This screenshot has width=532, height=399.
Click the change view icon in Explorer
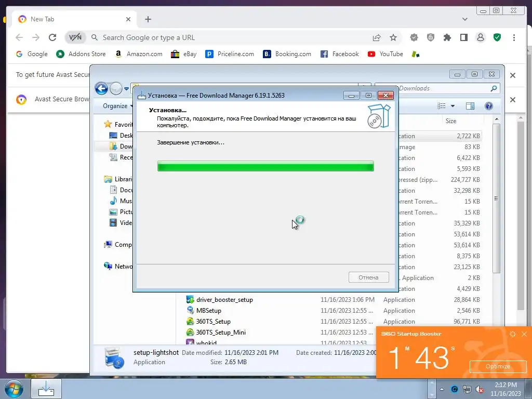click(x=442, y=106)
